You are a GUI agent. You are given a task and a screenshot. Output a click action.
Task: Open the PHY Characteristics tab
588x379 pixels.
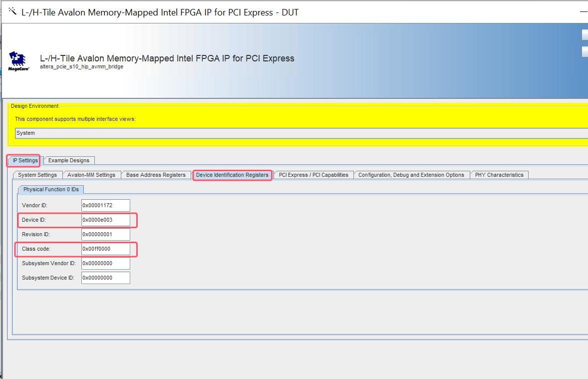coord(499,175)
